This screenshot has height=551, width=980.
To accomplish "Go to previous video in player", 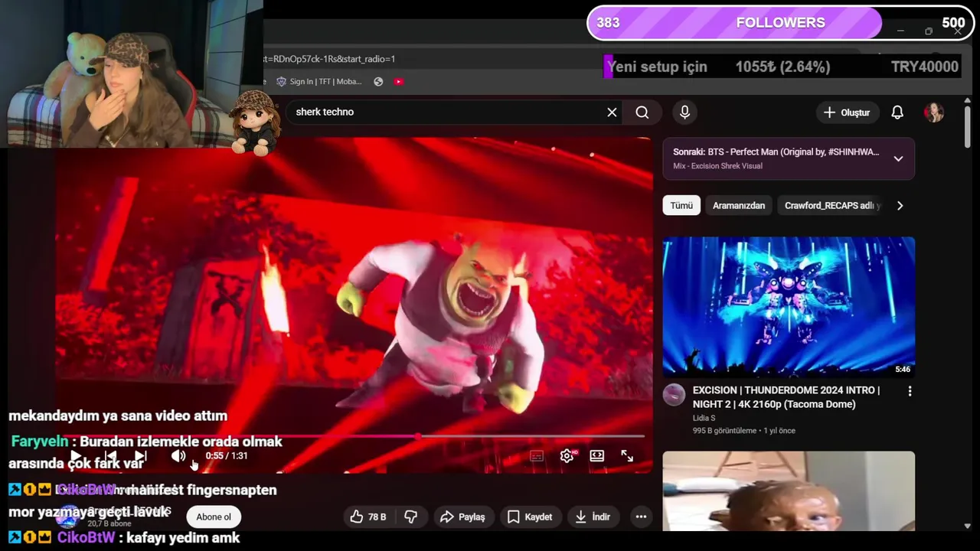I will pyautogui.click(x=110, y=456).
